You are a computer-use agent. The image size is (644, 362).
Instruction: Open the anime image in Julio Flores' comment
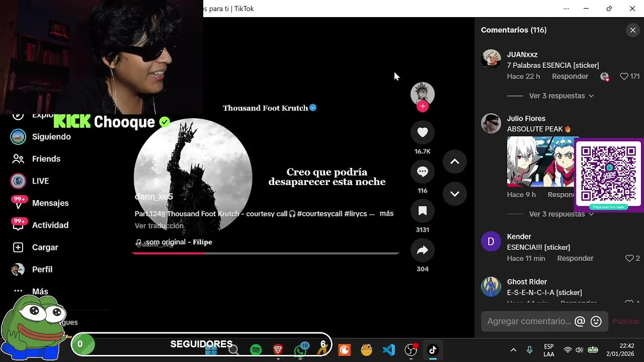click(540, 161)
